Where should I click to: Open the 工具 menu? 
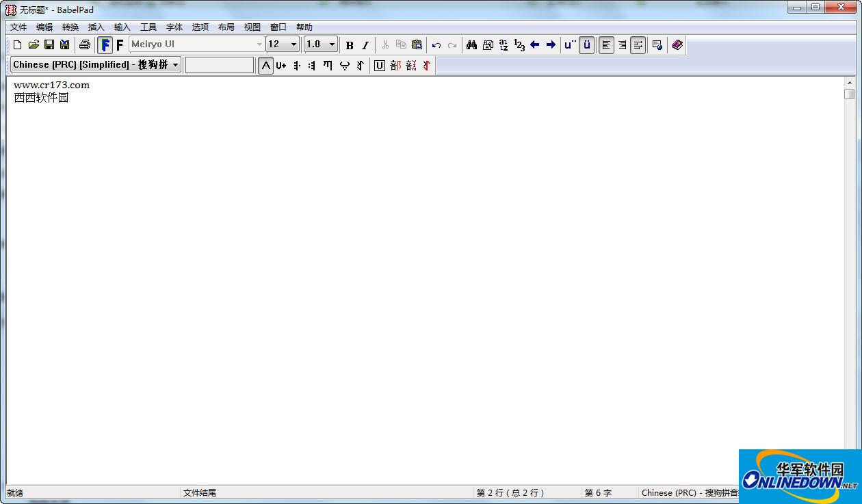click(x=148, y=27)
